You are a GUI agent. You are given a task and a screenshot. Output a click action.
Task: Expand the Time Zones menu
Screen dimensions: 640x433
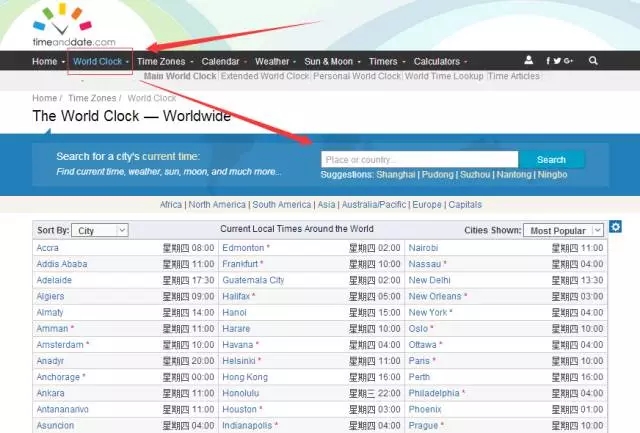click(x=164, y=61)
